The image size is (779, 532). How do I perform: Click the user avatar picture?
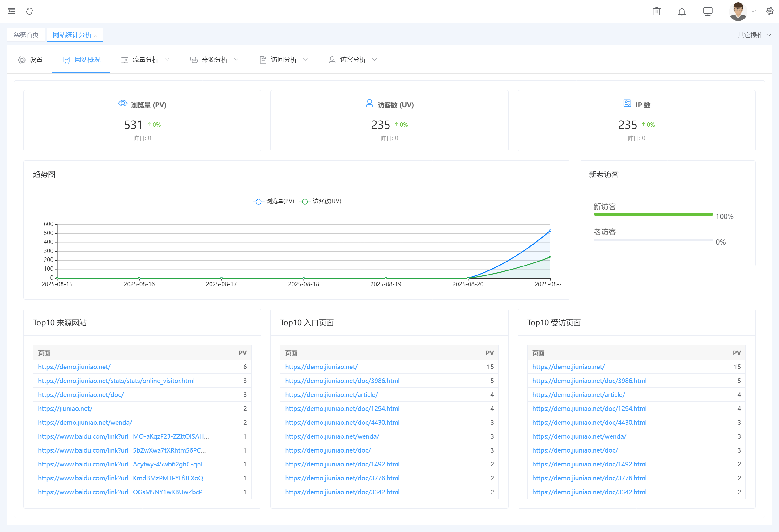738,11
